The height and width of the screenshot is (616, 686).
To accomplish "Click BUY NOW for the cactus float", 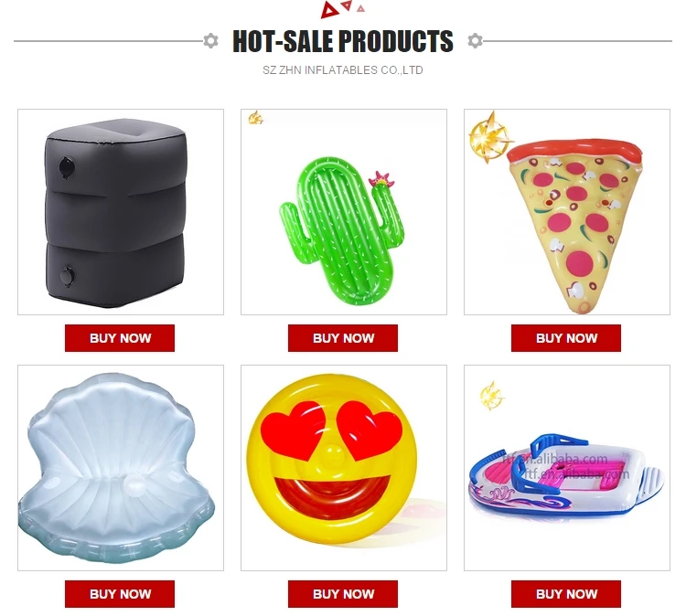I will click(343, 338).
